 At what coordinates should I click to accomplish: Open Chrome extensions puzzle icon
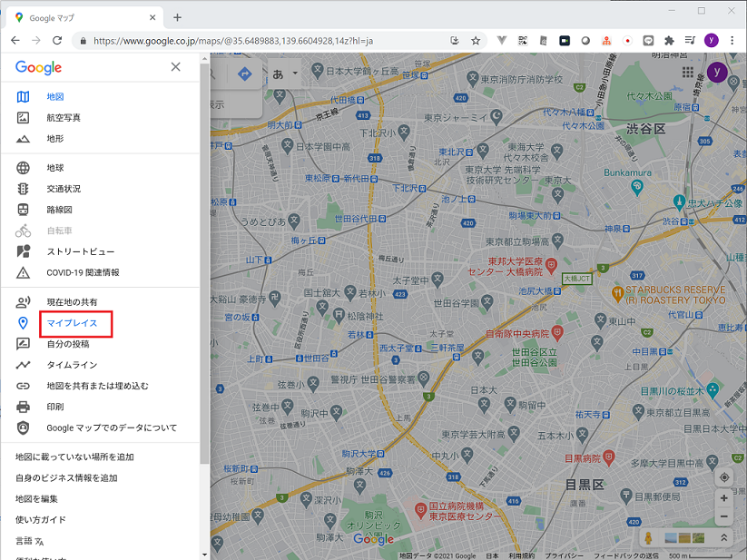(669, 41)
